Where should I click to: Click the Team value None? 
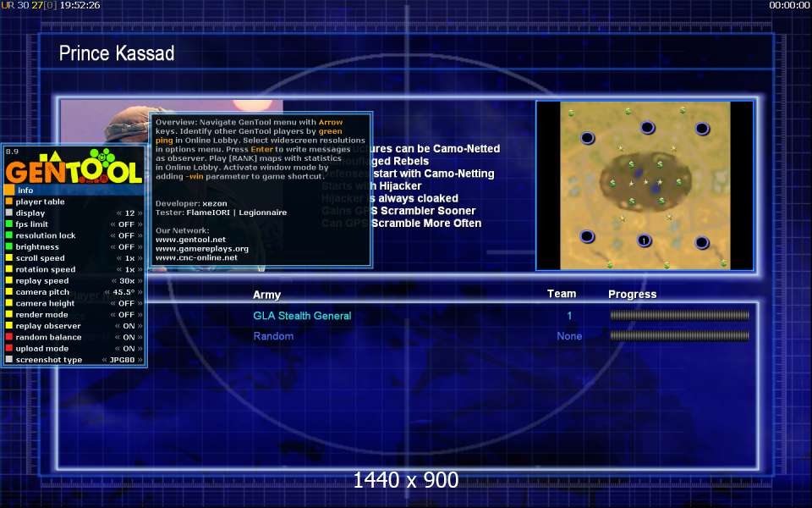pos(569,336)
